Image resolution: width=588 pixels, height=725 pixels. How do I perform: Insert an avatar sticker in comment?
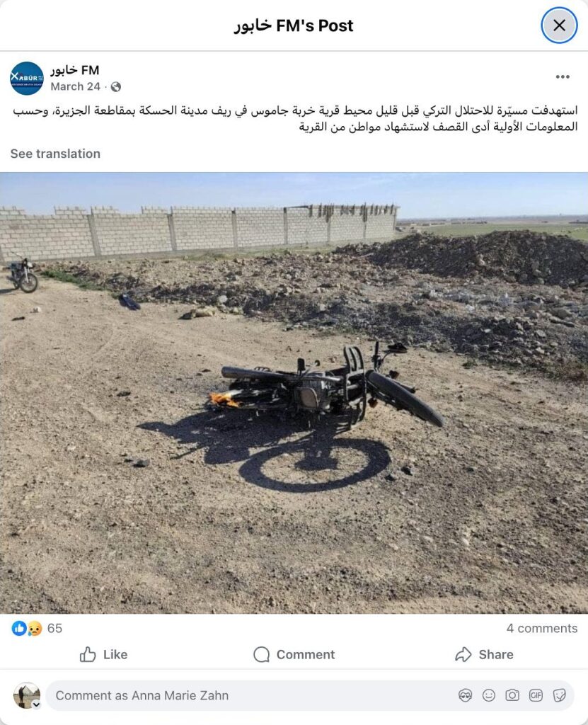465,695
